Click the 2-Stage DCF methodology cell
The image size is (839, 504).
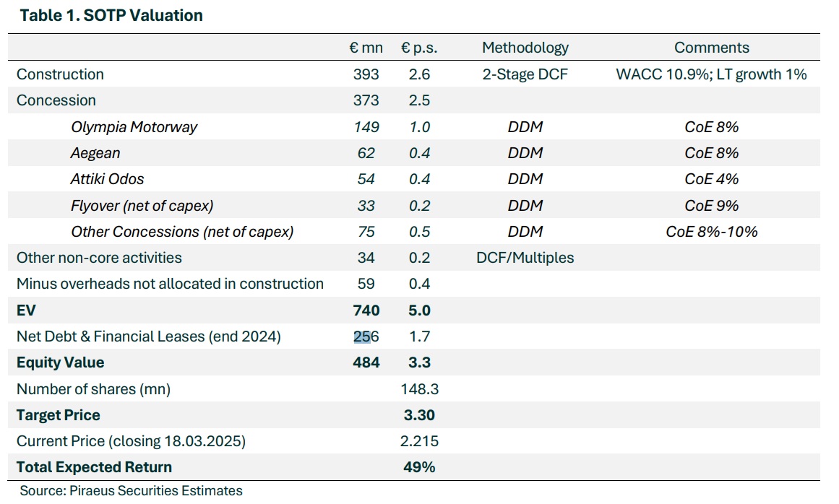coord(525,74)
